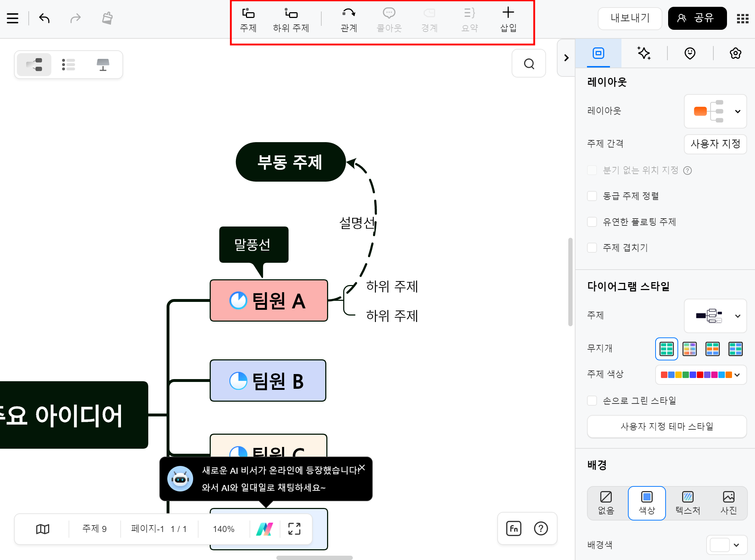Select the 말풍선 callout bubble

[254, 245]
